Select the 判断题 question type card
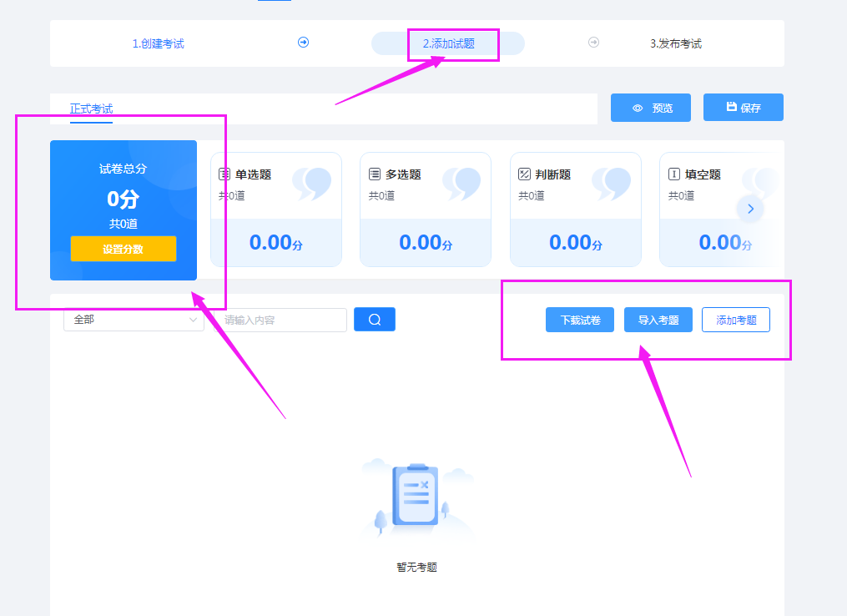 [576, 210]
